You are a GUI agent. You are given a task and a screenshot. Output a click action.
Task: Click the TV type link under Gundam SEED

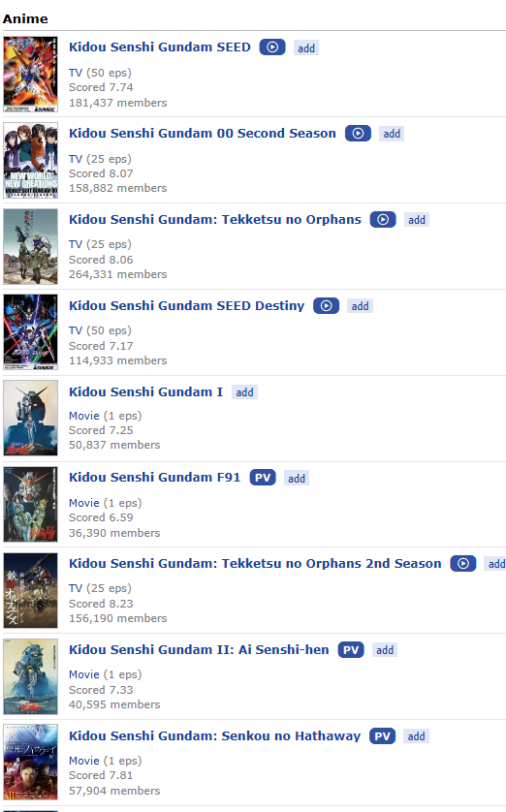pos(76,73)
